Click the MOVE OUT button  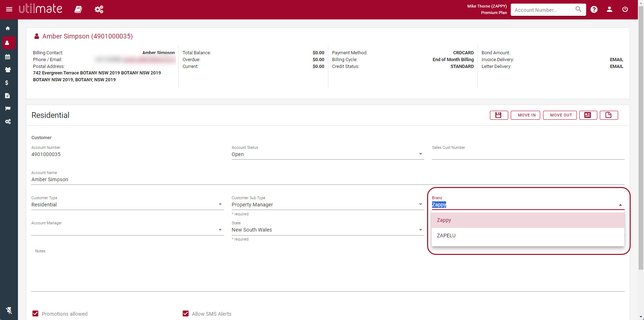(x=560, y=115)
